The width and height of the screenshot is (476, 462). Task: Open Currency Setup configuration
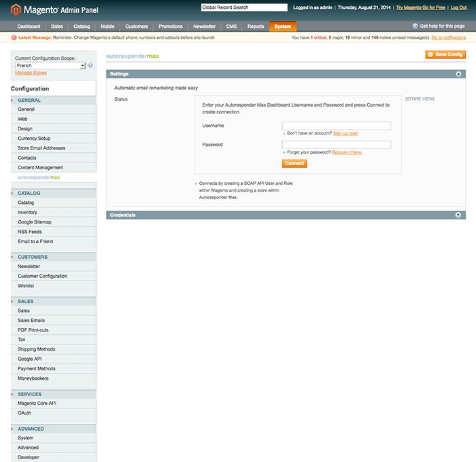54,139
